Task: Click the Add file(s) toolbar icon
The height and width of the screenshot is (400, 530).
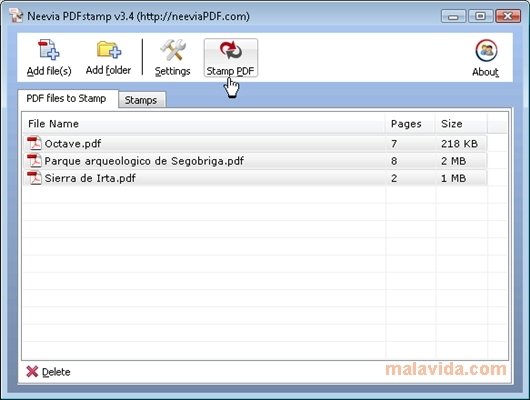Action: (49, 50)
